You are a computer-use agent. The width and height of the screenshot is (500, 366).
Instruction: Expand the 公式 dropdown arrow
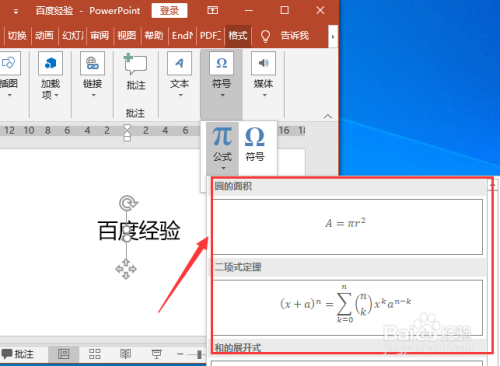[223, 168]
